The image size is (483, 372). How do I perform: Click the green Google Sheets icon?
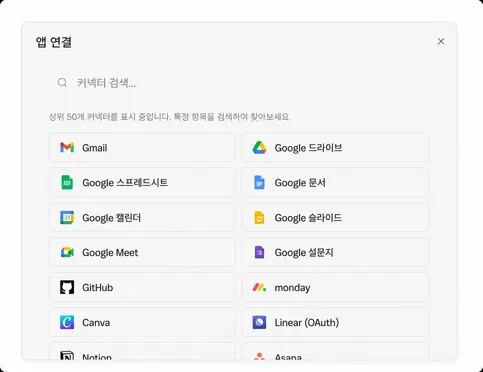pyautogui.click(x=67, y=182)
